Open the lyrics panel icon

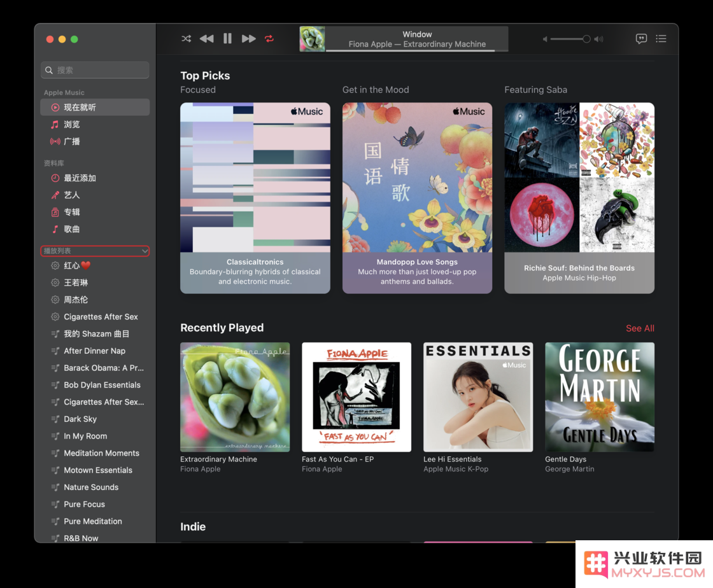tap(641, 39)
